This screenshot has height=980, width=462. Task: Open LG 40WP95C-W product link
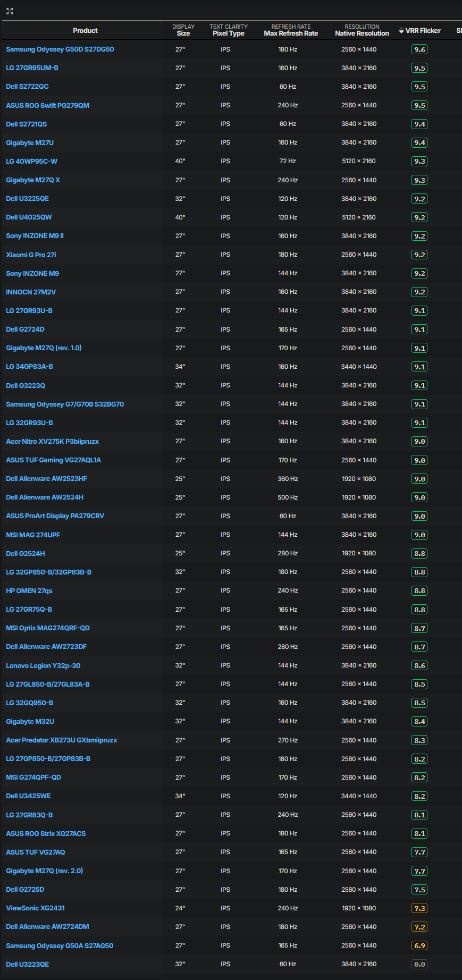(x=32, y=161)
